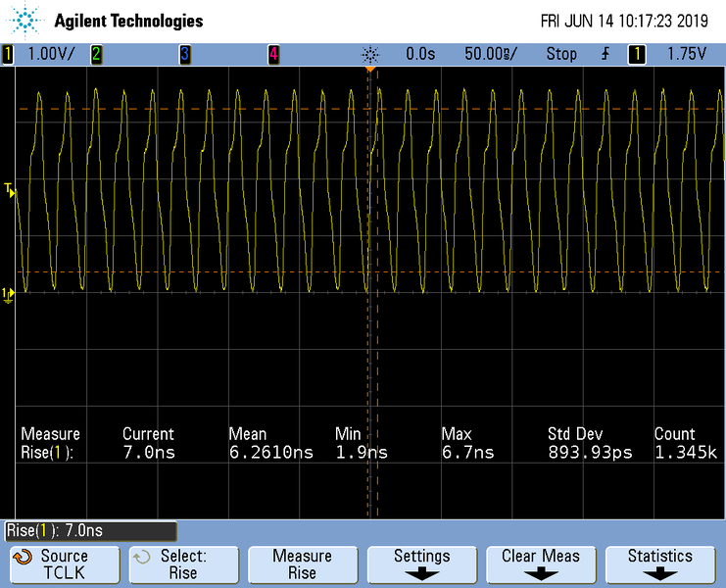Click the rotary knob icon on Source softkey
This screenshot has width=726, height=588.
point(22,557)
